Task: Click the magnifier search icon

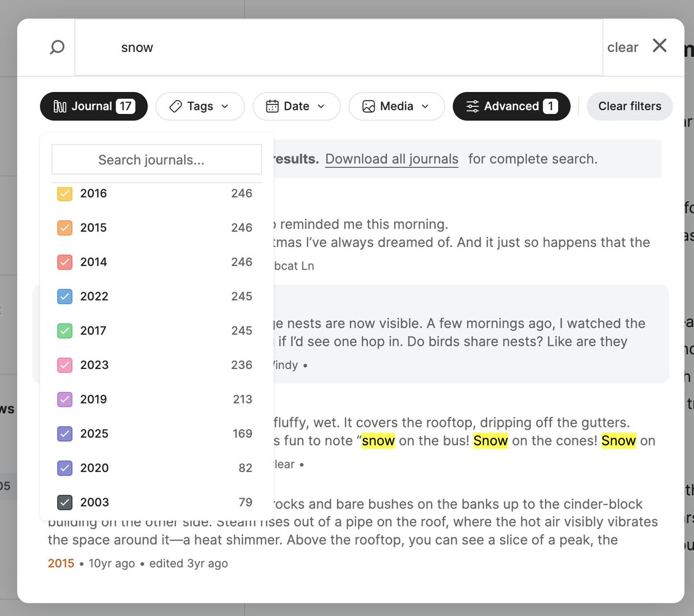Action: coord(57,47)
